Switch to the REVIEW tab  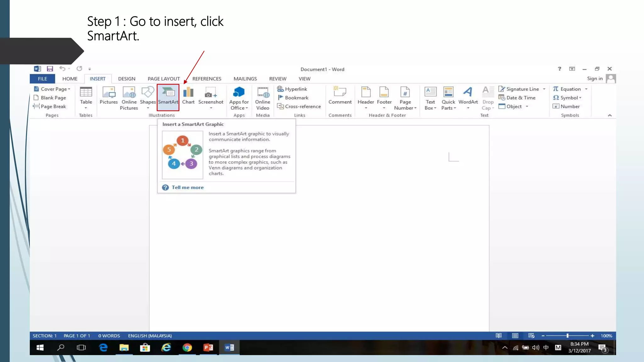pos(278,79)
